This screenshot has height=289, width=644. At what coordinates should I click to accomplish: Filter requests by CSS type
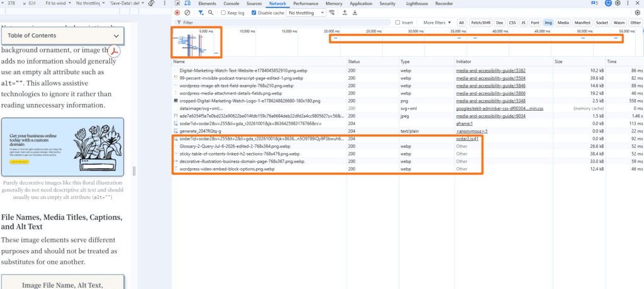coord(512,23)
